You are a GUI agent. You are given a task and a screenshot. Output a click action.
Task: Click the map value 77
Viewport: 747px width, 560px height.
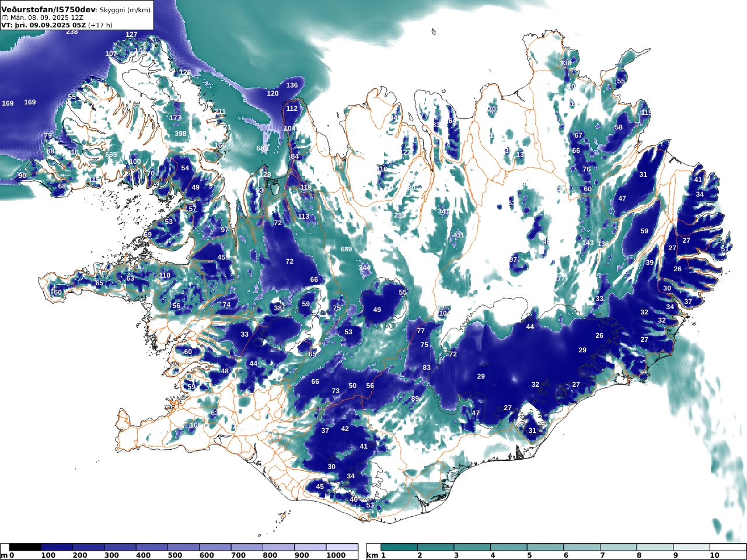click(x=421, y=331)
